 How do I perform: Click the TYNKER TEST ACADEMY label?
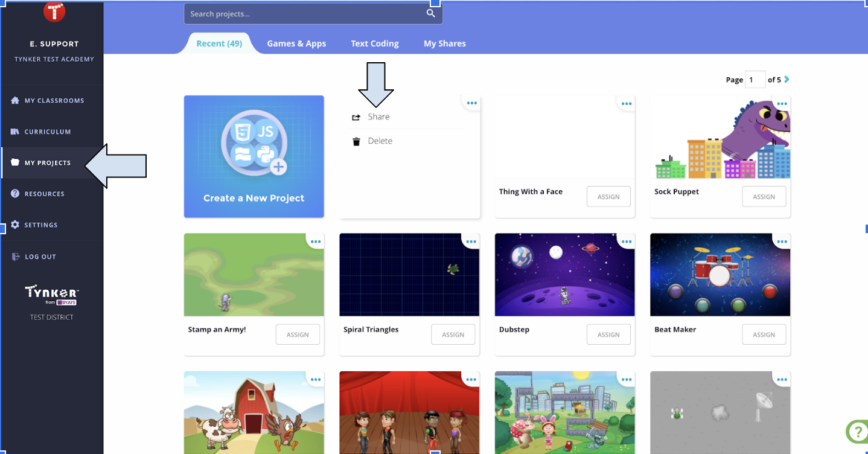click(54, 59)
